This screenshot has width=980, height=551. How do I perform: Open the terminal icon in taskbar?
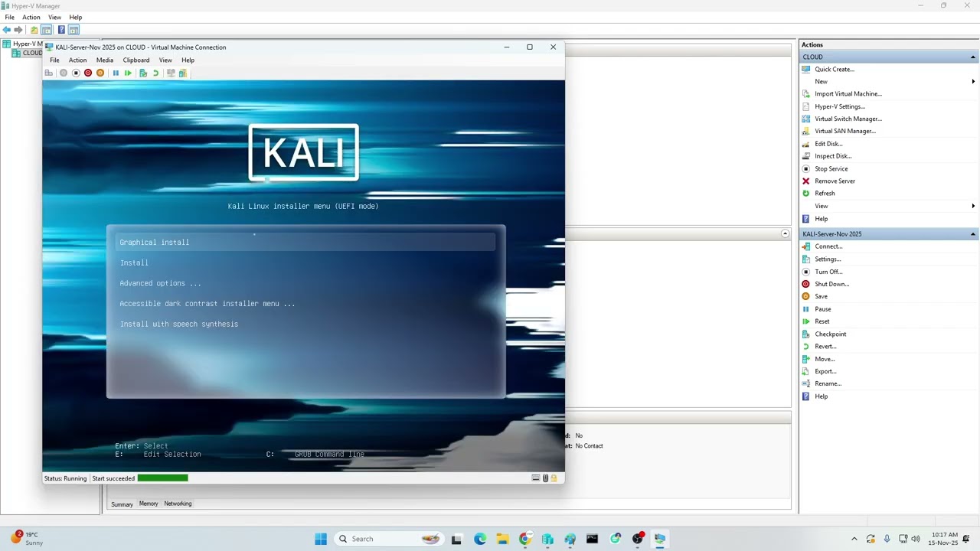pos(592,539)
